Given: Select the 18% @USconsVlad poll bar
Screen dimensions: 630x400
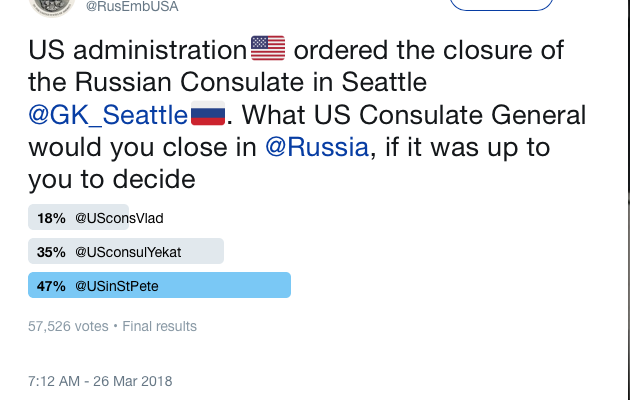Looking at the screenshot, I should point(78,217).
